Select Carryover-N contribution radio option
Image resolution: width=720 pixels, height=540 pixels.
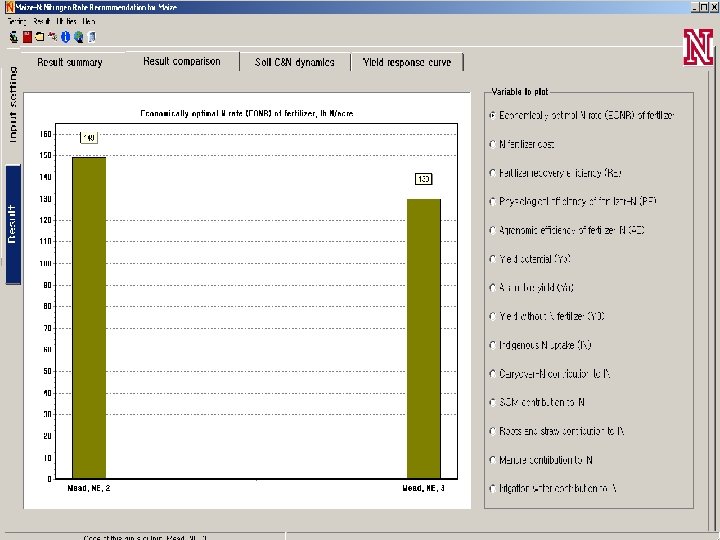550,374
